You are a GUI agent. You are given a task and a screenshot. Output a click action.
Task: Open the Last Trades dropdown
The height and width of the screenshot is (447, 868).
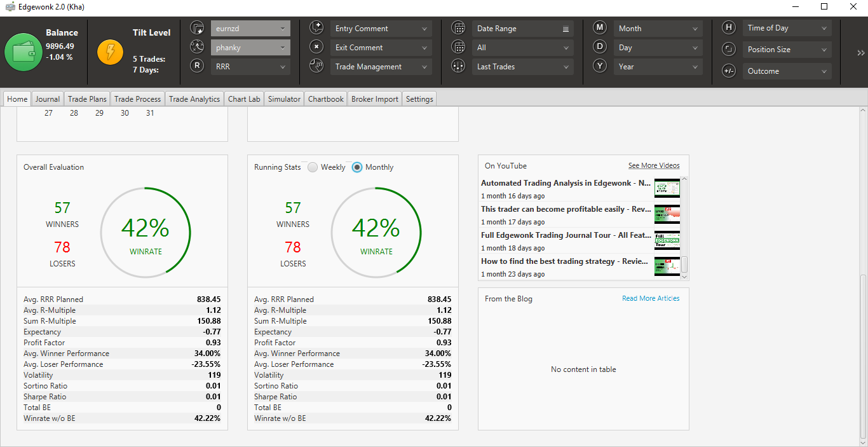click(523, 67)
